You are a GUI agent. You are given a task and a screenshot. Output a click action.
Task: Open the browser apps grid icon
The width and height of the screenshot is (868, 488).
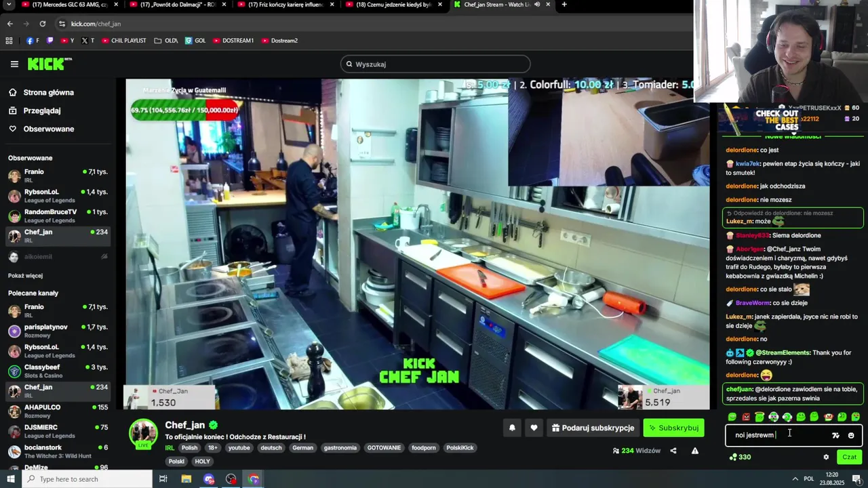tap(9, 41)
